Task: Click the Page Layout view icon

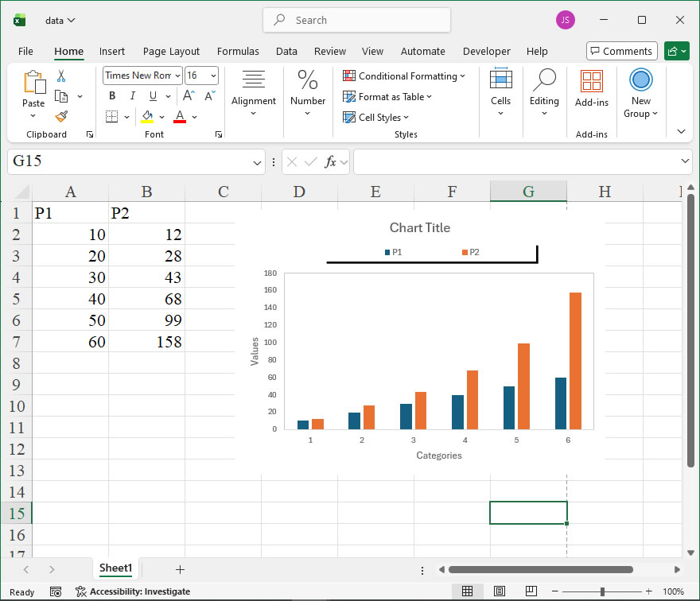Action: tap(499, 591)
